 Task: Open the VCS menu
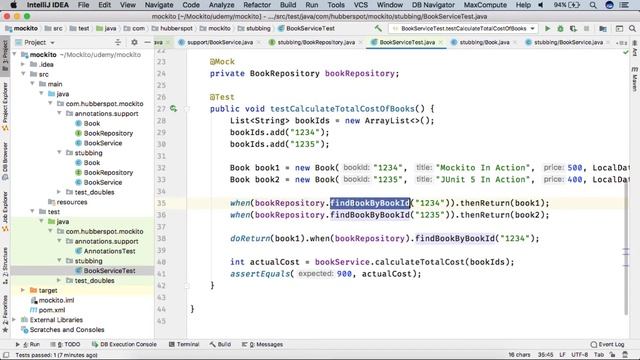pos(360,5)
